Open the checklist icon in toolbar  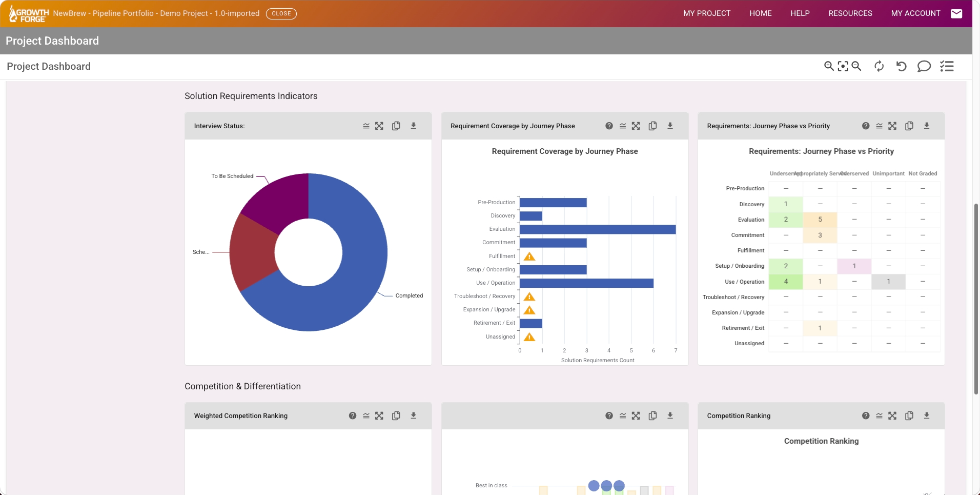tap(947, 66)
